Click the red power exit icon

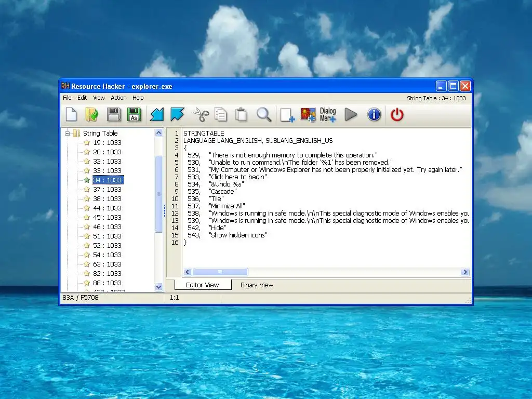click(397, 114)
